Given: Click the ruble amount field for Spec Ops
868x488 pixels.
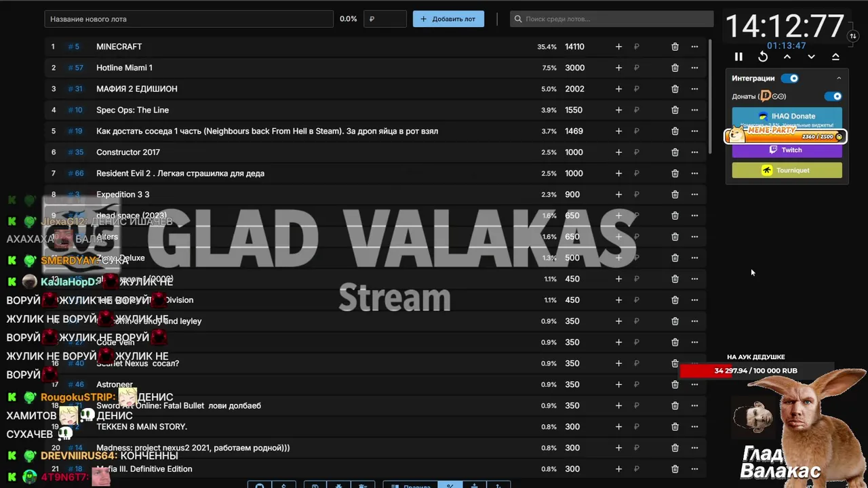Looking at the screenshot, I should 637,110.
